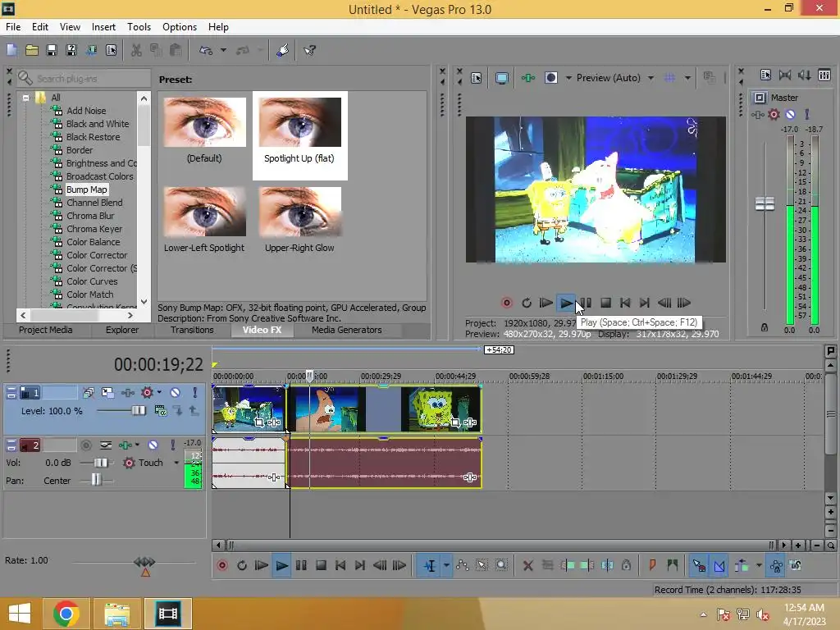This screenshot has width=840, height=630.
Task: Mute the Master bus in mixer
Action: pos(790,115)
